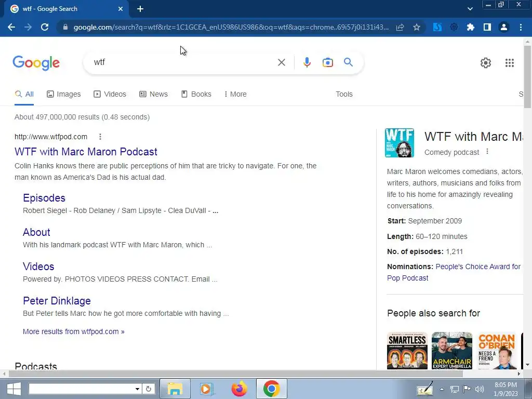532x399 pixels.
Task: Clear the search box with the X
Action: pyautogui.click(x=281, y=62)
